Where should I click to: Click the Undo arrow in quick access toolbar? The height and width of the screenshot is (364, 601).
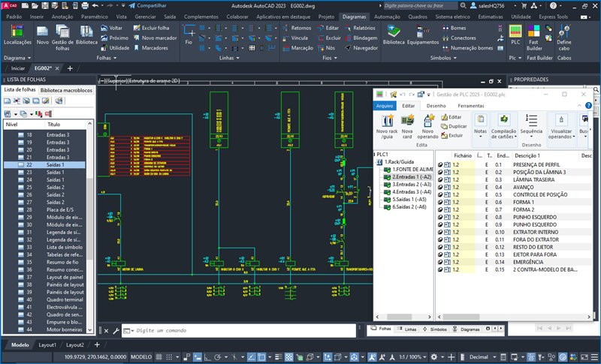pos(95,6)
